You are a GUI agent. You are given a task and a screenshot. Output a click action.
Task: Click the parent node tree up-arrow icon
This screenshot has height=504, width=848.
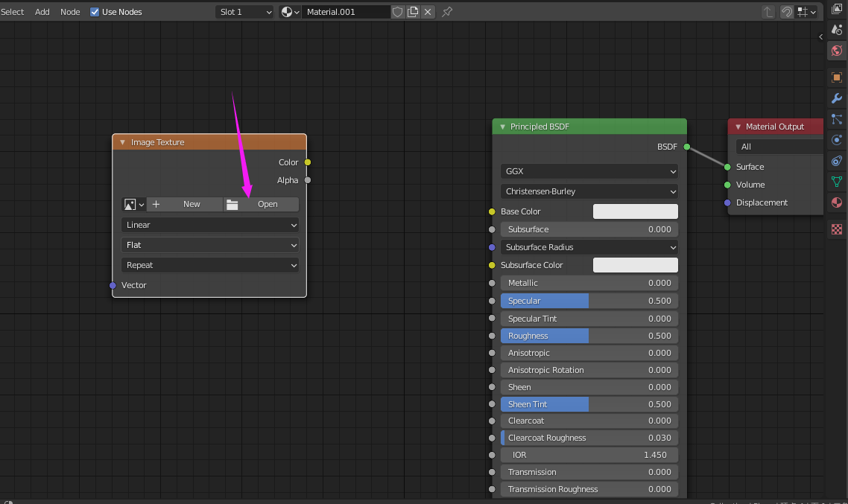pyautogui.click(x=768, y=12)
